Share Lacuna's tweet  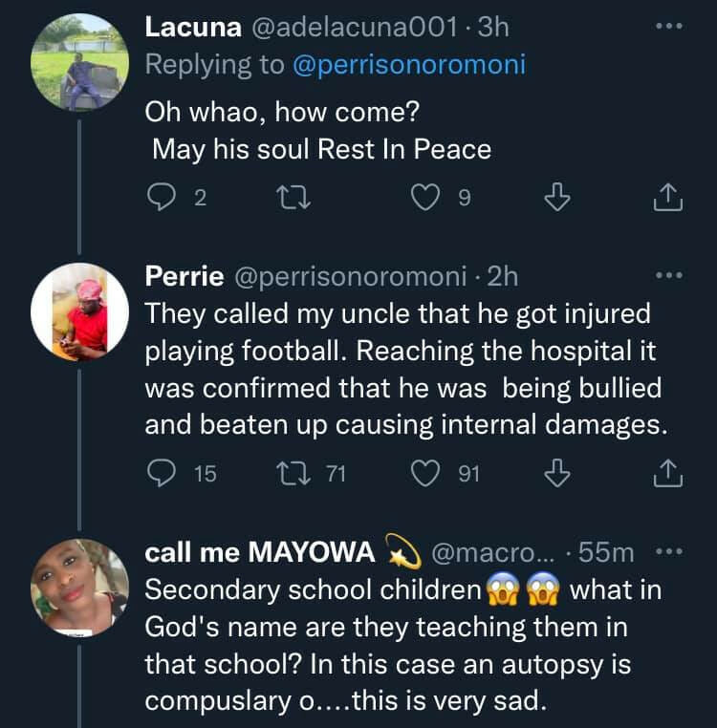coord(668,198)
